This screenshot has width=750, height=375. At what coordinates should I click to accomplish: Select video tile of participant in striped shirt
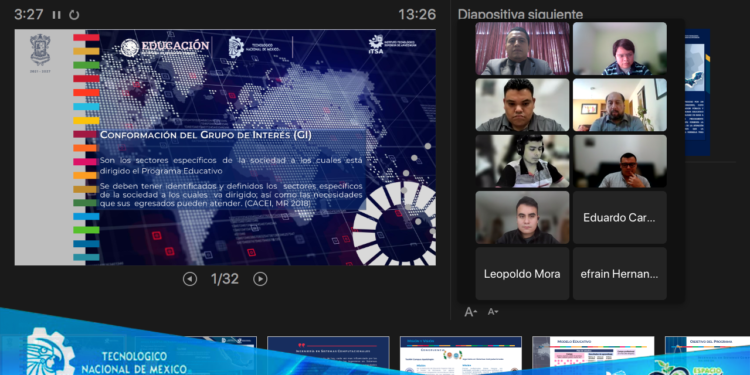[x=619, y=49]
